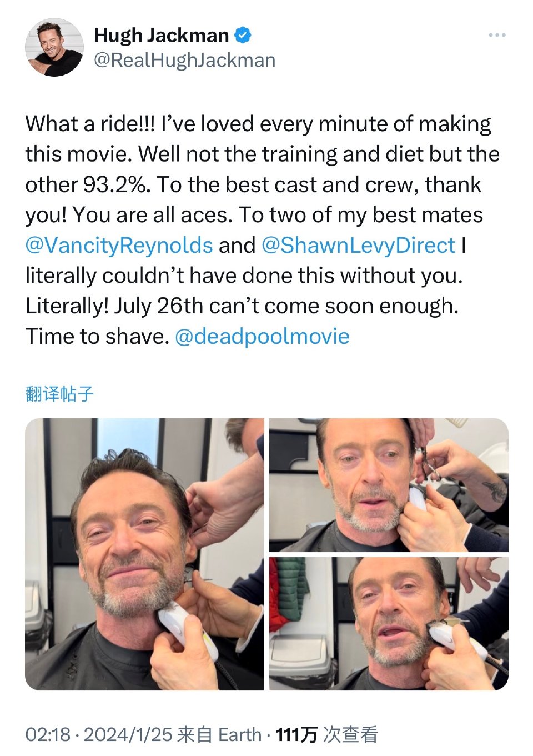Viewport: 533px width, 756px height.
Task: Open the large left shaving photo
Action: (144, 554)
